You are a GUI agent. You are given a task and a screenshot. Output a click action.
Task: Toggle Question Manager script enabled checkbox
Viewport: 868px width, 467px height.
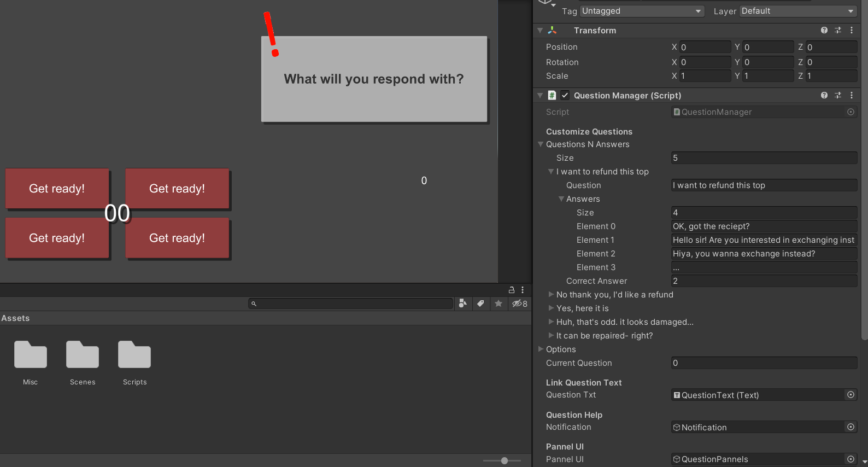[565, 95]
